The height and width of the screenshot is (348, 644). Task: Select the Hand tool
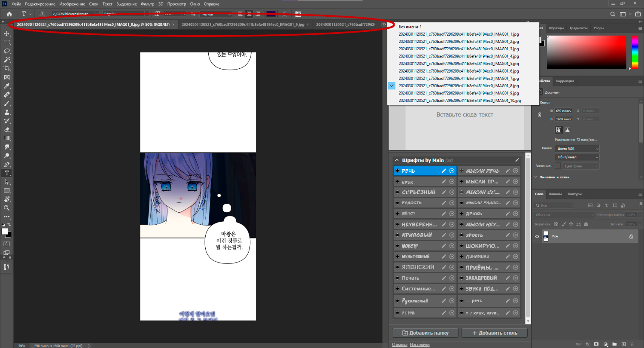(x=7, y=199)
